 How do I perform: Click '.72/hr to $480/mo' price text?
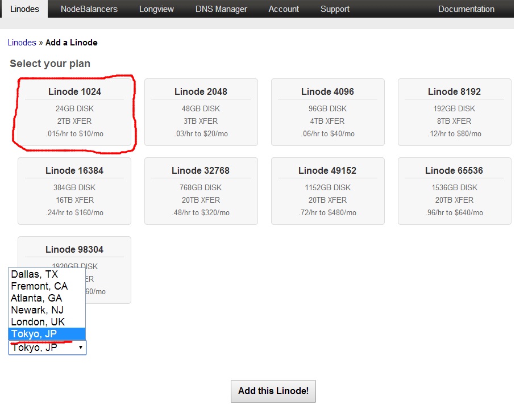(327, 213)
